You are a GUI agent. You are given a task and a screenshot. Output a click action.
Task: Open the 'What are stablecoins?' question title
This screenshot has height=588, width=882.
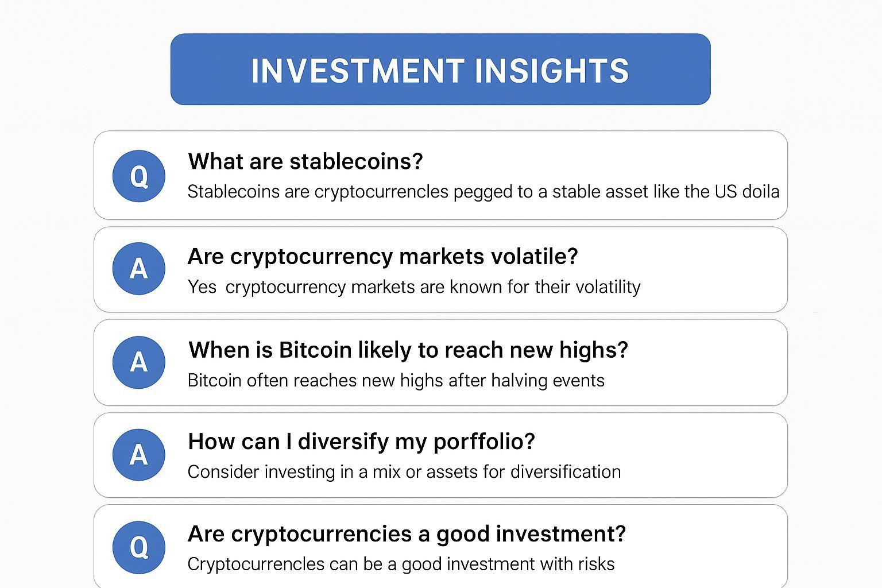click(x=305, y=162)
